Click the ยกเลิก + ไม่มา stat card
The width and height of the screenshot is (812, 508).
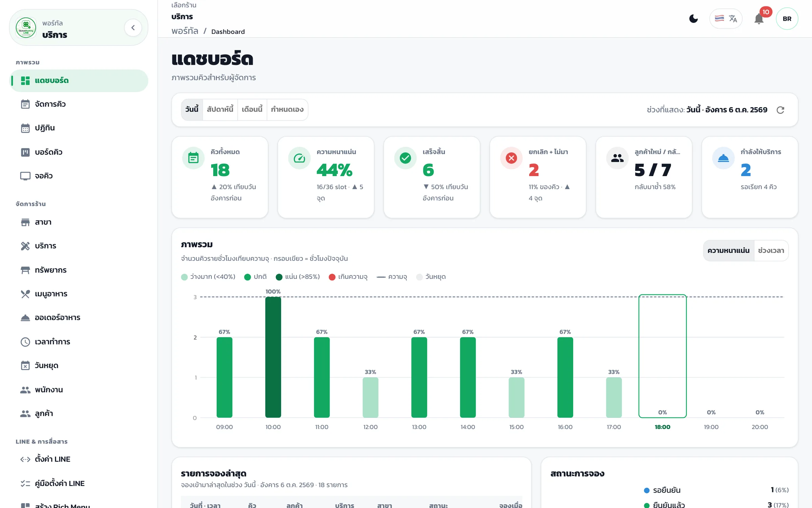point(538,177)
